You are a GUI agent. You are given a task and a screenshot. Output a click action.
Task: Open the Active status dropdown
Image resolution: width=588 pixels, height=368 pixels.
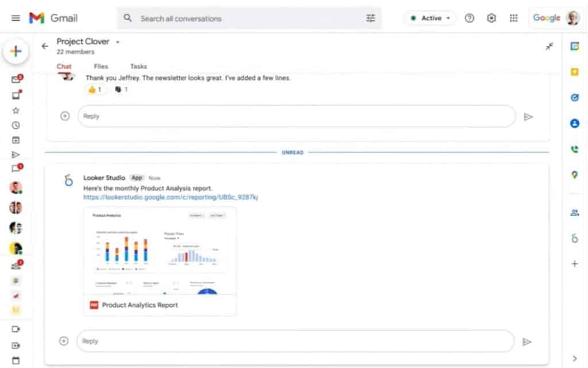click(430, 18)
